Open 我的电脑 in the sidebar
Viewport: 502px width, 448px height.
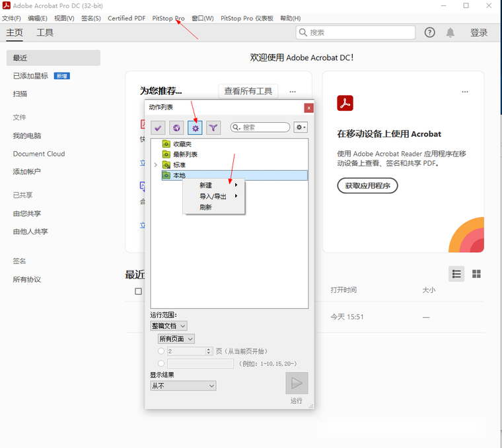click(27, 136)
